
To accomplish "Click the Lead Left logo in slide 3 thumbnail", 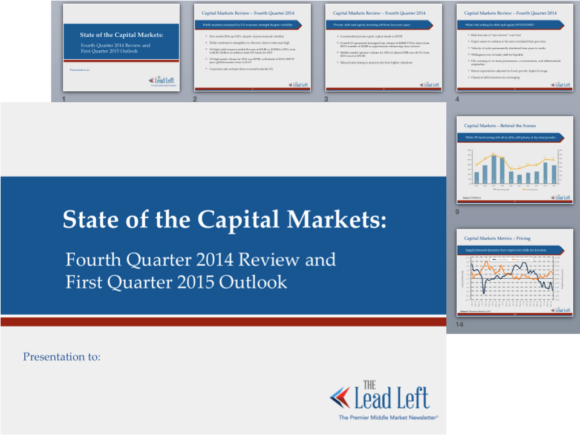I will [429, 85].
